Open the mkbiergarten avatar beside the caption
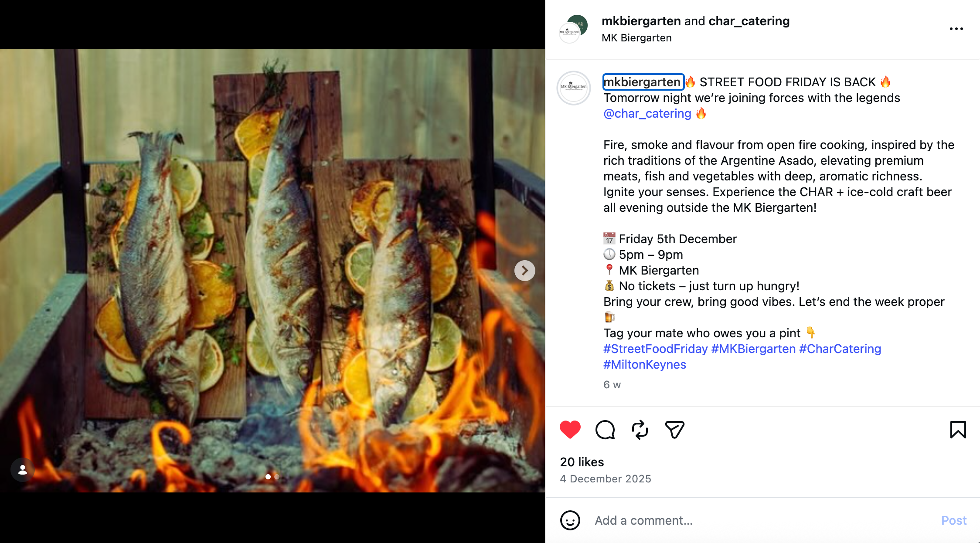The height and width of the screenshot is (543, 980). click(x=574, y=88)
